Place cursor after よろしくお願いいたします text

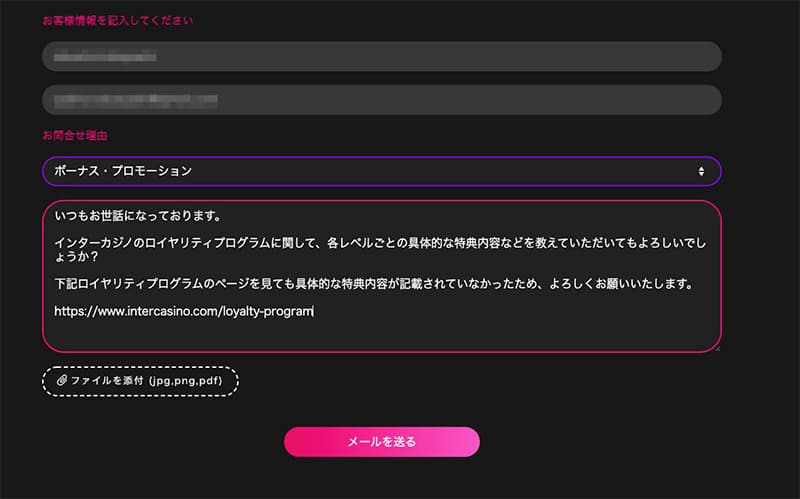(x=694, y=284)
